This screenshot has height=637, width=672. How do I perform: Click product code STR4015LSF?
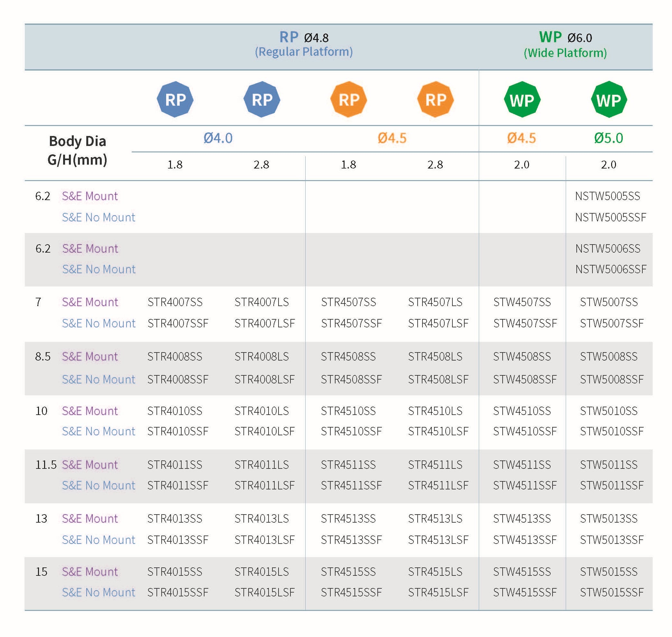264,592
